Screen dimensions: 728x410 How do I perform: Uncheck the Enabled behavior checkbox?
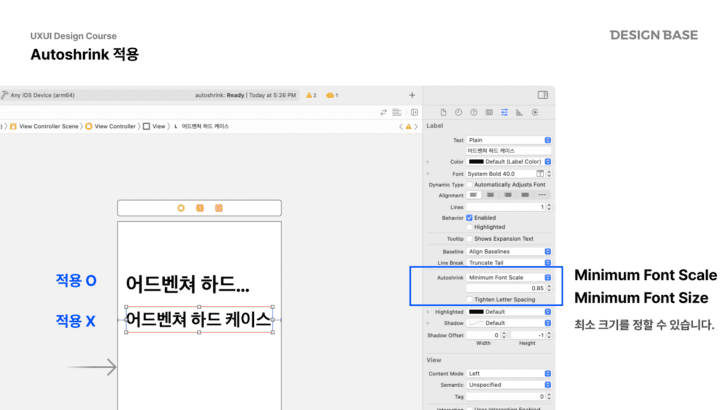(469, 217)
